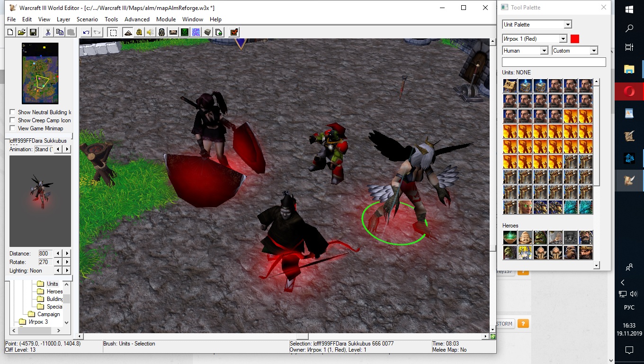Open the Opera browser from the taskbar
The image size is (644, 364).
click(x=629, y=91)
